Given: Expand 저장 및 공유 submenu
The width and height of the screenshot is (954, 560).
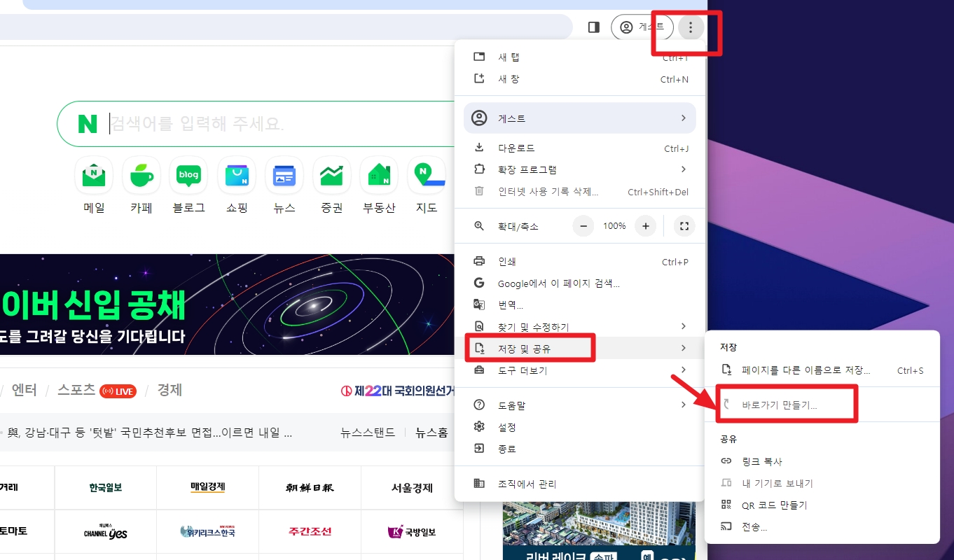Looking at the screenshot, I should (x=579, y=348).
